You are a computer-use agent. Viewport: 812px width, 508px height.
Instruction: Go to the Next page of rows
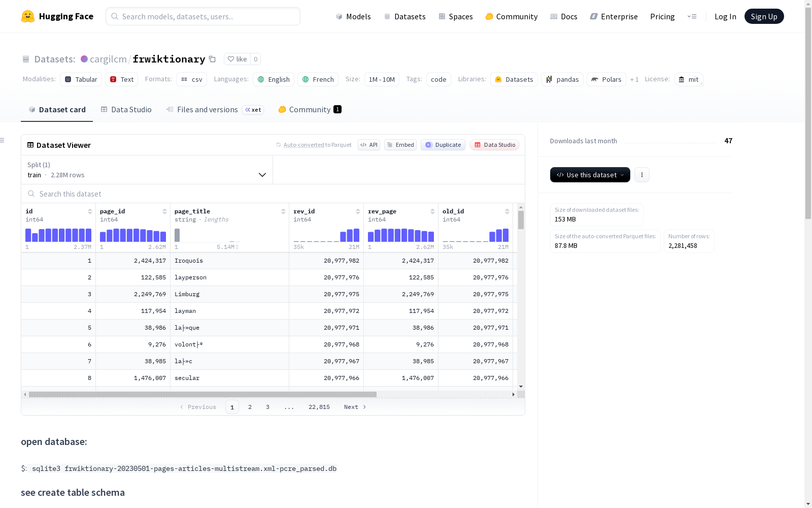coord(355,407)
